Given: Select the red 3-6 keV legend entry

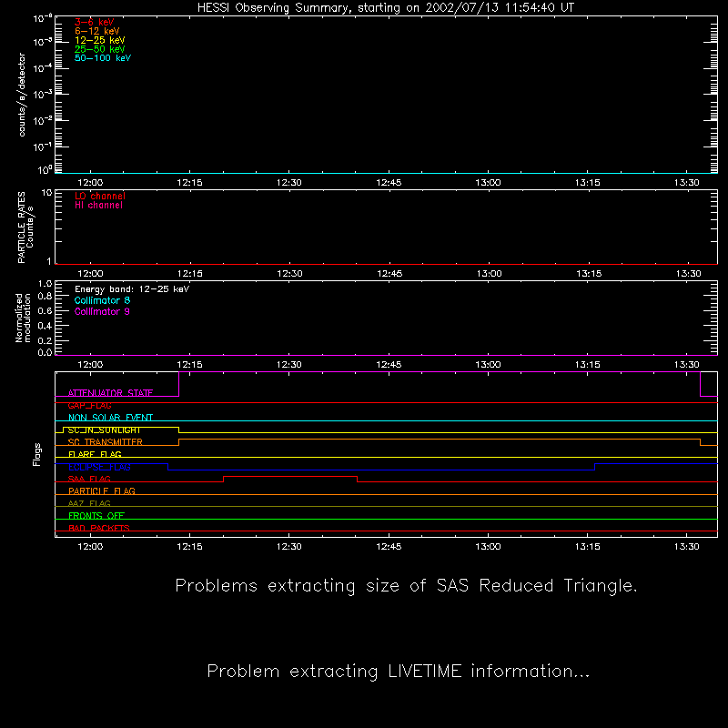Looking at the screenshot, I should click(95, 22).
